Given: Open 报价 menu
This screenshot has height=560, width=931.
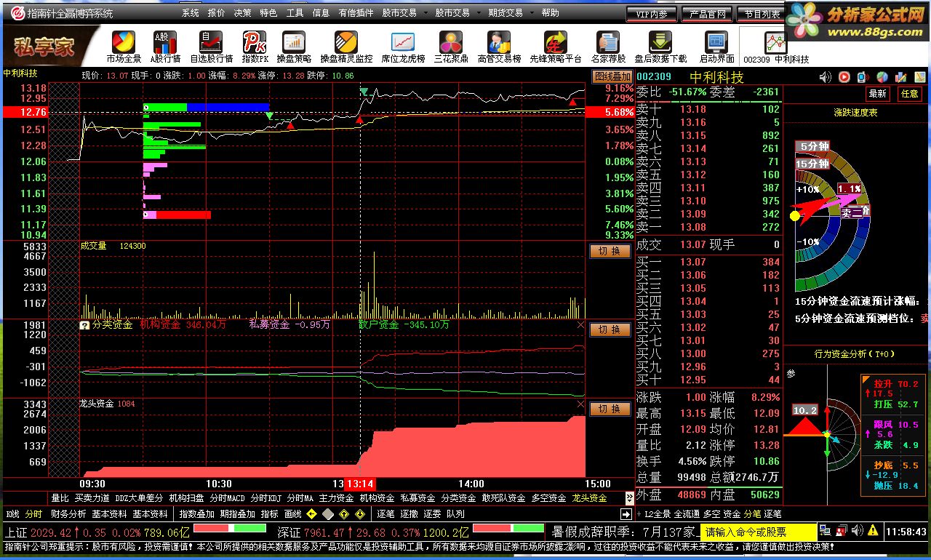Looking at the screenshot, I should tap(217, 13).
